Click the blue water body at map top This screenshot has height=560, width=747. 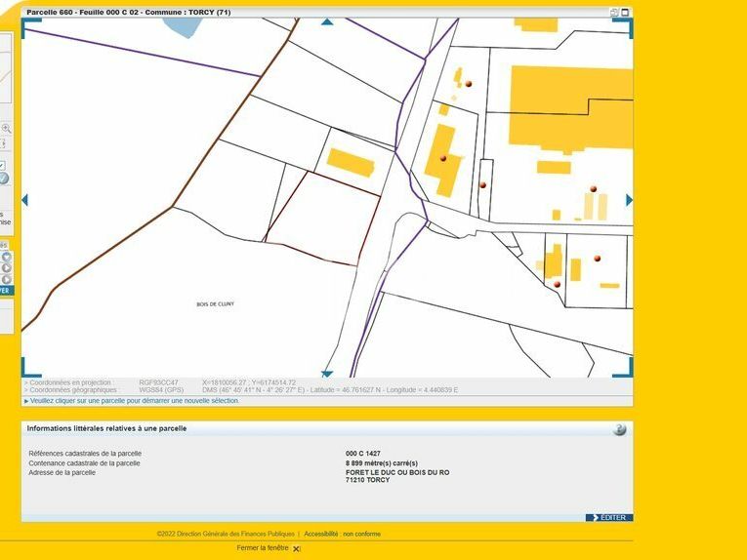click(x=182, y=26)
